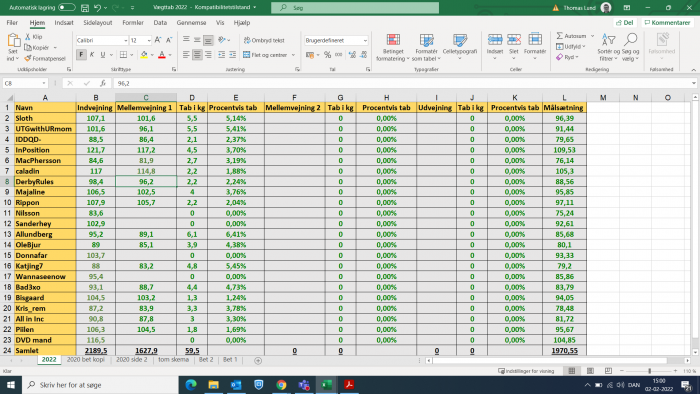Viewport: 700px width, 394px height.
Task: Click the insert function fx icon
Action: [103, 83]
